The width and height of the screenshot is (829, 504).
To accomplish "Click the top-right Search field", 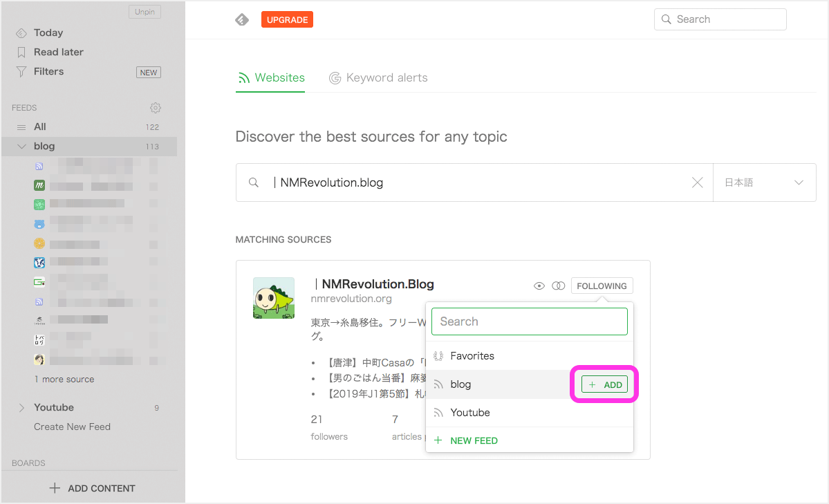I will (x=720, y=19).
